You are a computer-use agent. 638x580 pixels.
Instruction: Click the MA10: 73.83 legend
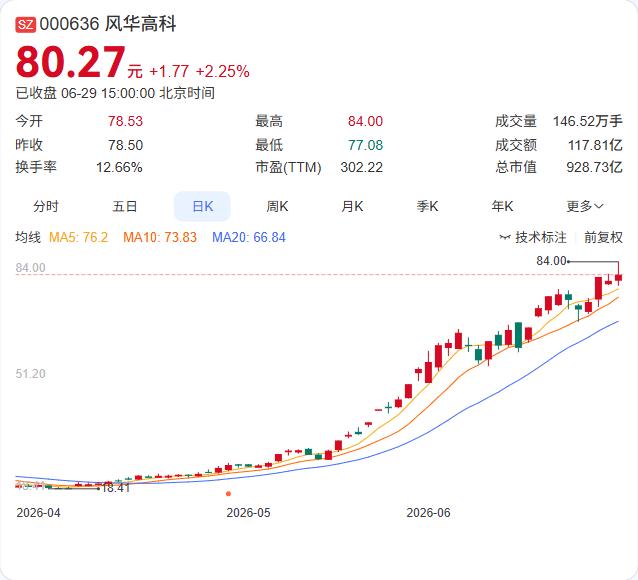(160, 237)
